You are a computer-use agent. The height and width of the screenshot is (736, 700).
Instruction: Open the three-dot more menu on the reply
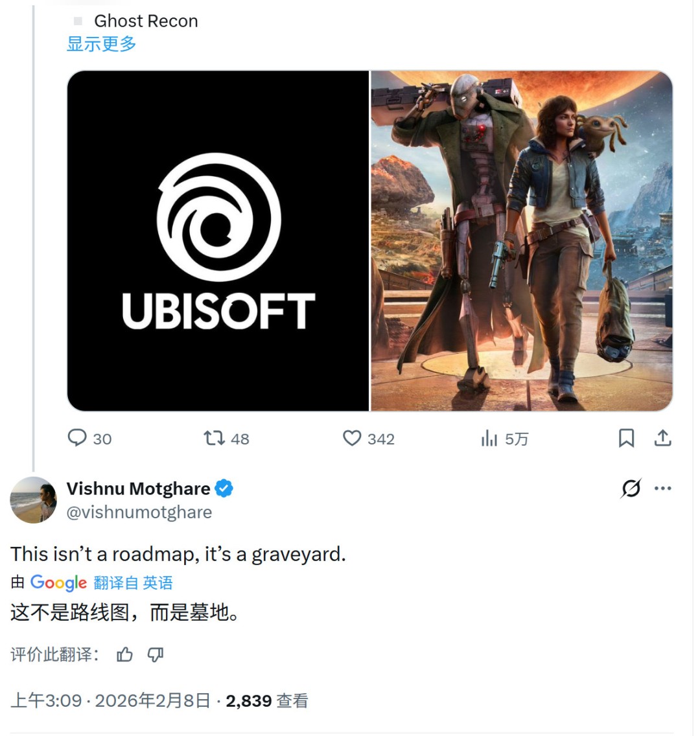tap(663, 489)
